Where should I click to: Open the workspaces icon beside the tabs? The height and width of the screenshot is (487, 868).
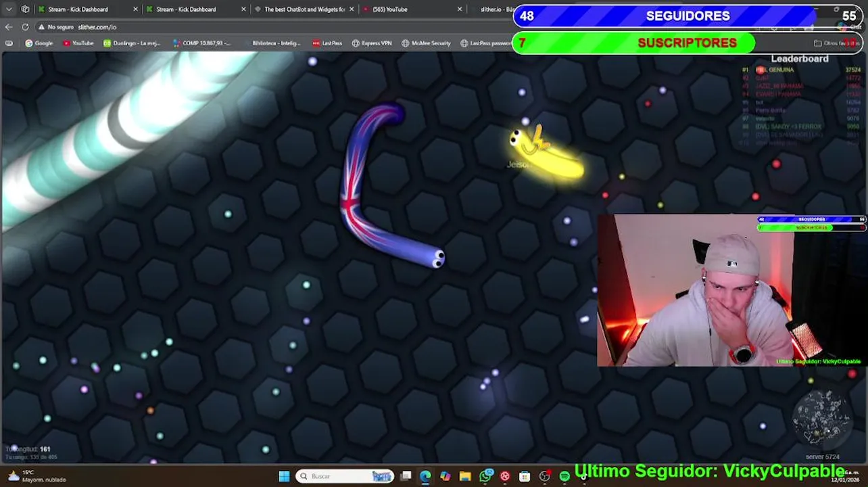click(25, 9)
